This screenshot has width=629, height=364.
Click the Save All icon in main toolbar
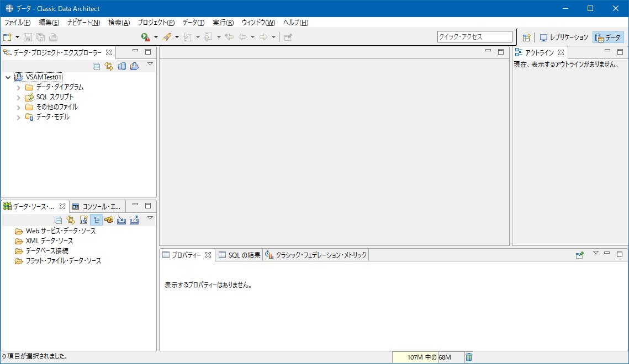point(40,38)
